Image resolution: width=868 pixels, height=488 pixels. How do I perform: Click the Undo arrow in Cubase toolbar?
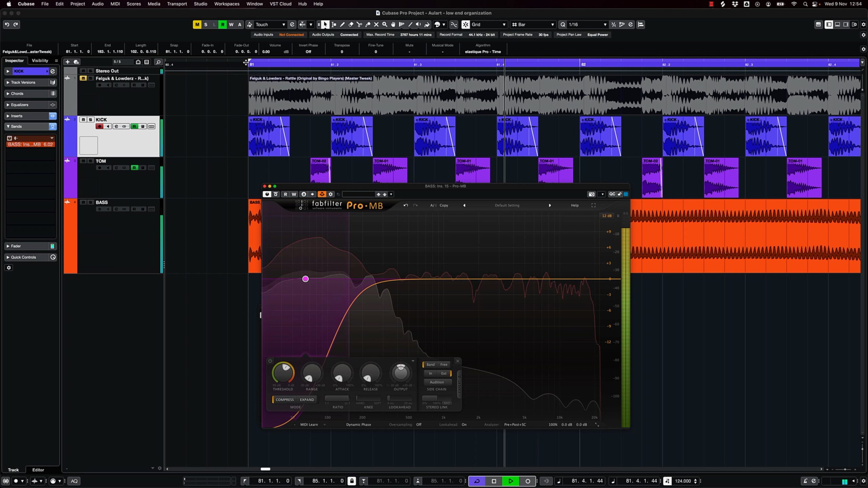[7, 24]
